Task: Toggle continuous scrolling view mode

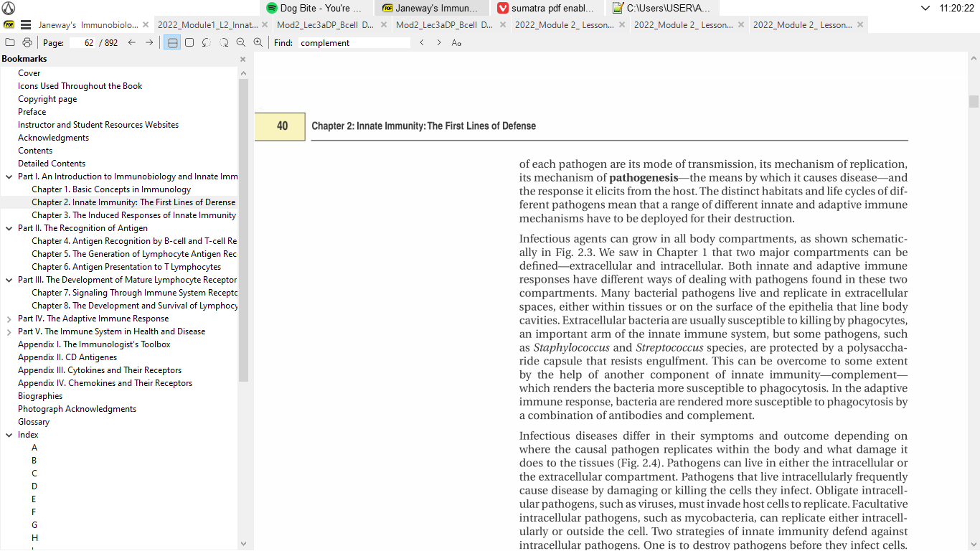Action: (172, 42)
